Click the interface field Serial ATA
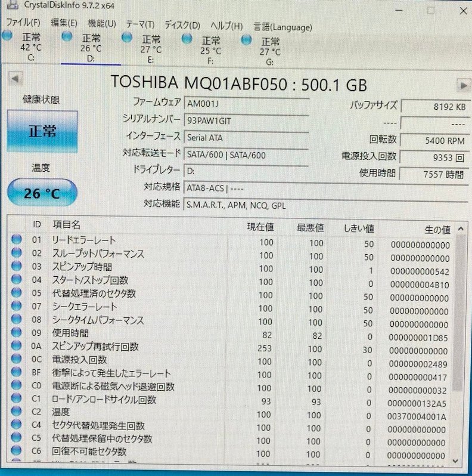Image resolution: width=472 pixels, height=476 pixels. pyautogui.click(x=246, y=138)
